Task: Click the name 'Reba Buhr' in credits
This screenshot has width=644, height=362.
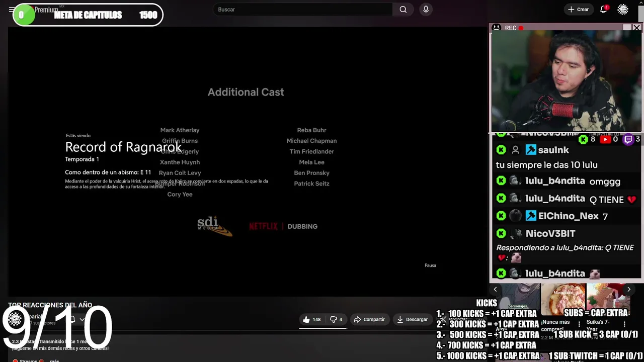Action: click(311, 130)
